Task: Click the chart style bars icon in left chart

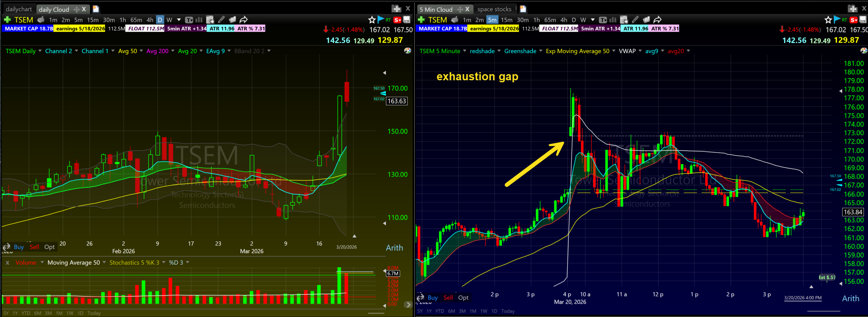Action: click(199, 19)
